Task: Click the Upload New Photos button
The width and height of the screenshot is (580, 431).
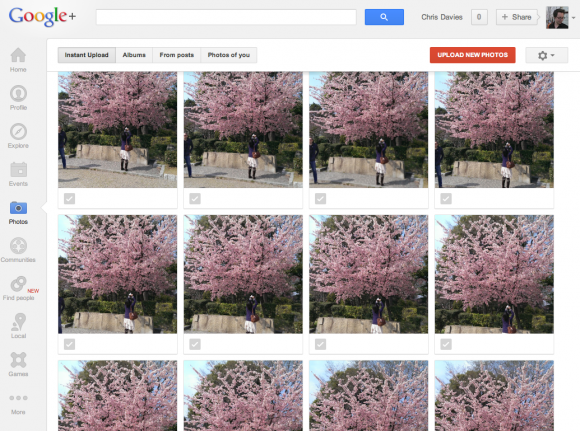Action: pos(472,55)
